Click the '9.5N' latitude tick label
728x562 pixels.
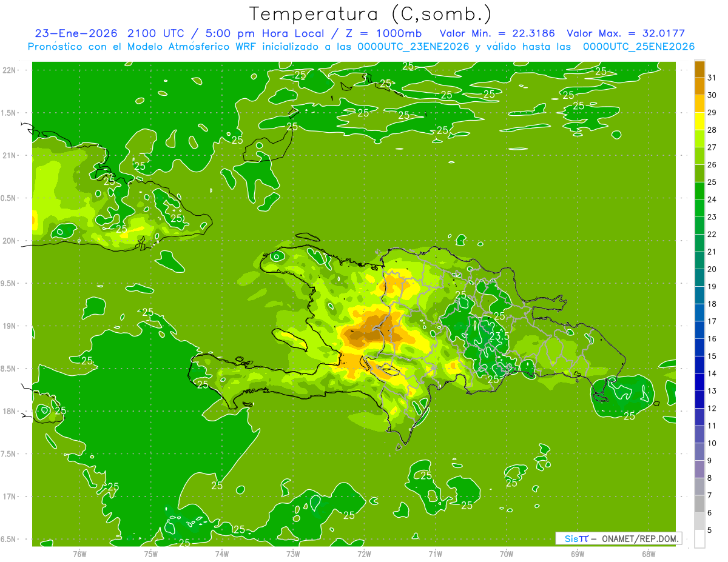coord(9,283)
